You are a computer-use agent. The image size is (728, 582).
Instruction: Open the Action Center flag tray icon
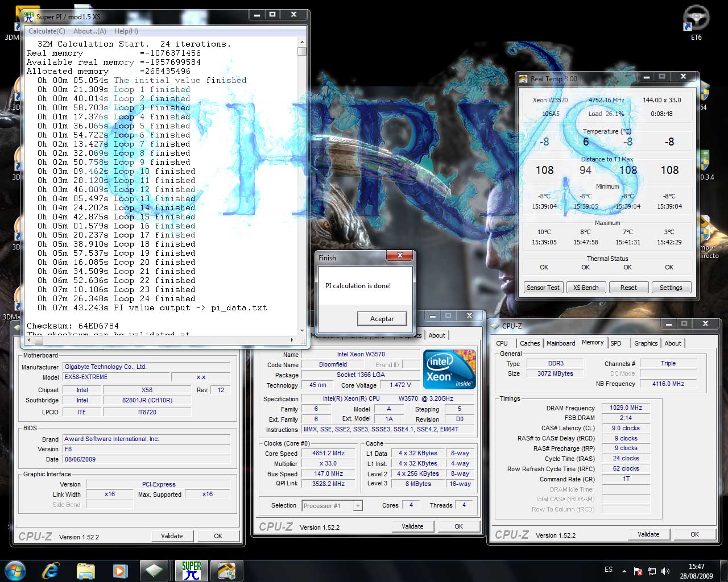coord(638,571)
